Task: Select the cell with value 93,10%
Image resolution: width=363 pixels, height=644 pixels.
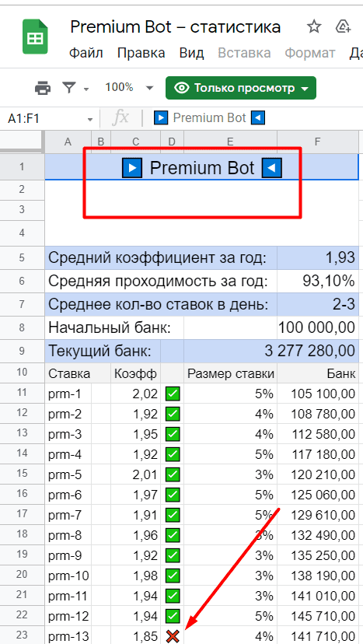Action: [318, 282]
